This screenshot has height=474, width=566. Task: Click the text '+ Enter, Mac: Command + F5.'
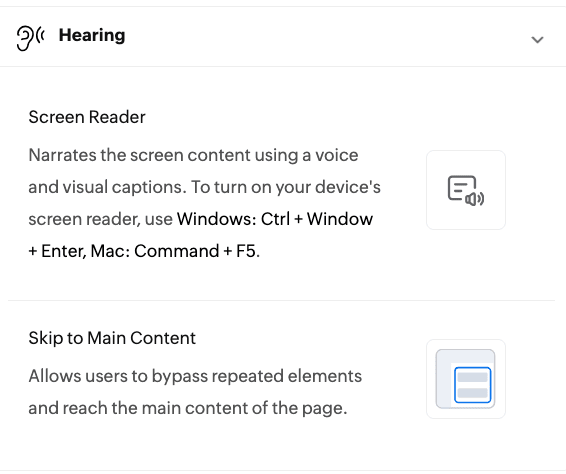144,251
